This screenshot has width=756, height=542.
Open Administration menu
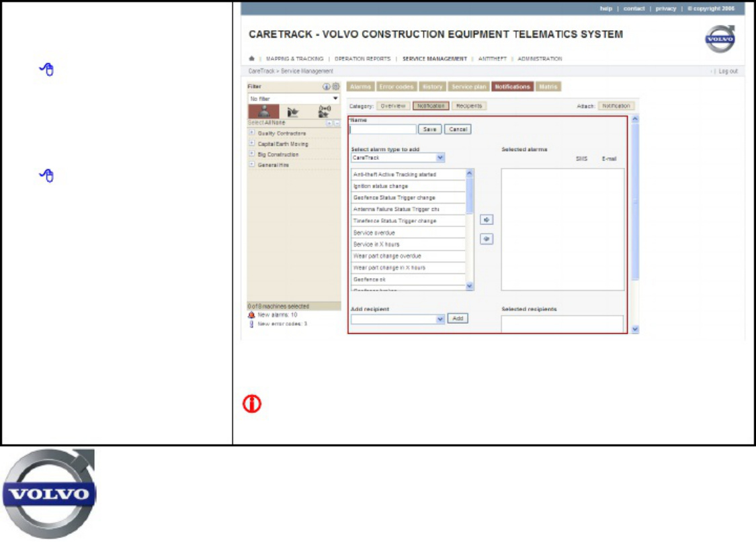tap(540, 59)
